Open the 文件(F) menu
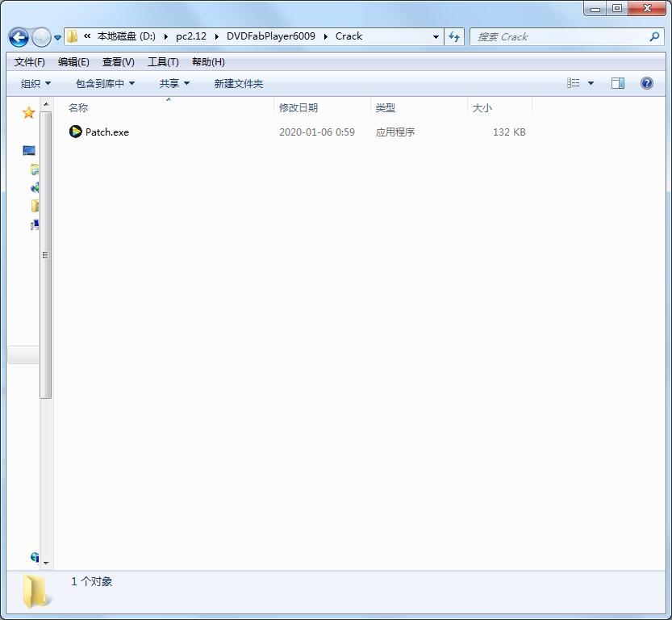 30,62
